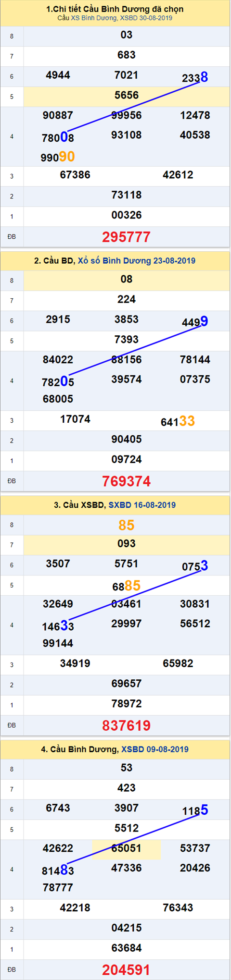
Task: Click number 78008
Action: [58, 138]
